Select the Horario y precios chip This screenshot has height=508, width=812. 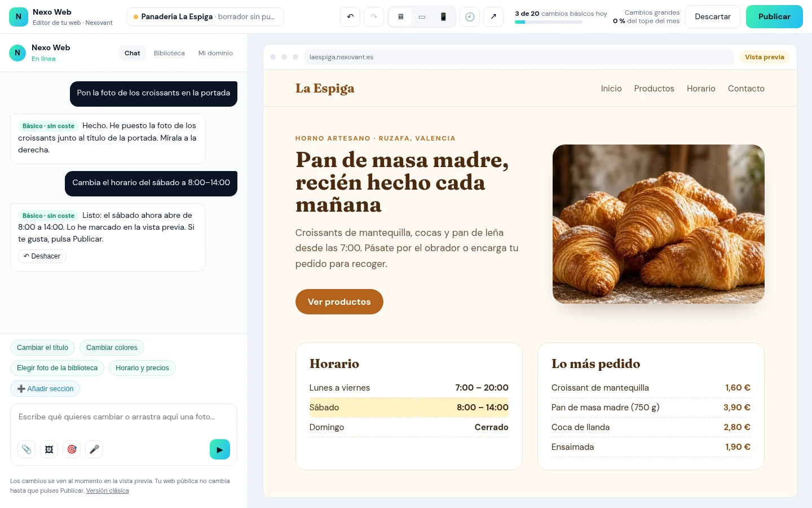tap(142, 368)
